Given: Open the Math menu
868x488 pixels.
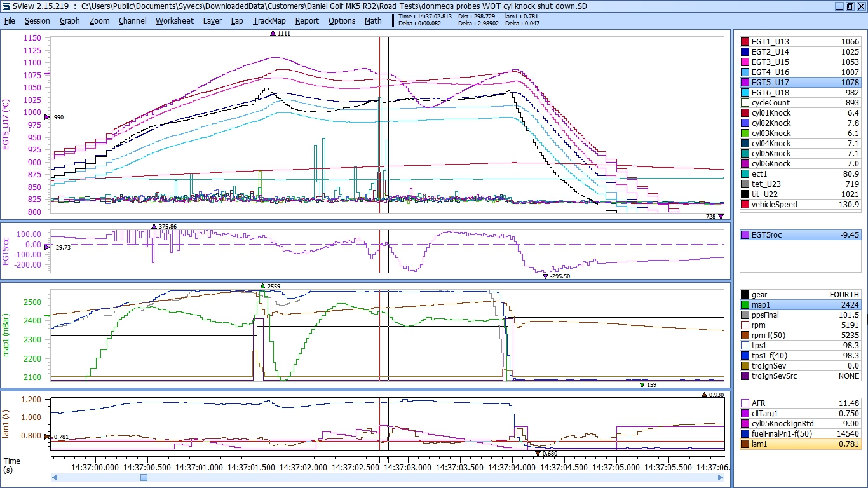Looking at the screenshot, I should [x=373, y=20].
